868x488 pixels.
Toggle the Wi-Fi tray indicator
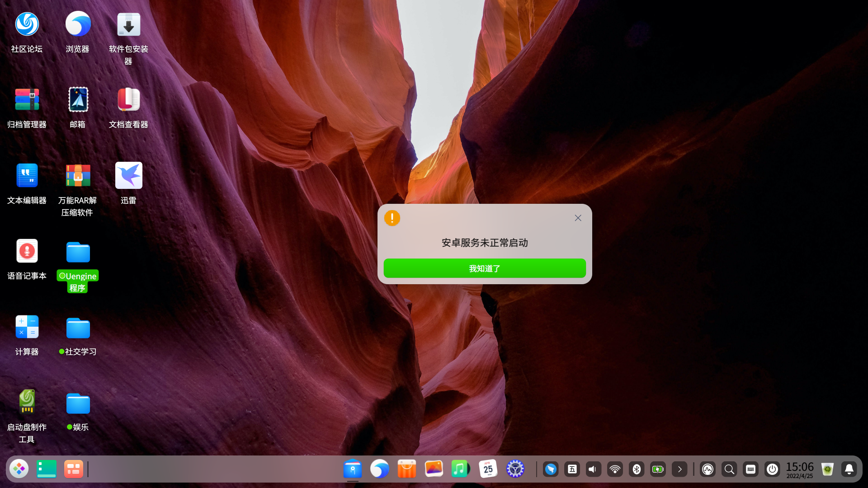[x=615, y=469]
